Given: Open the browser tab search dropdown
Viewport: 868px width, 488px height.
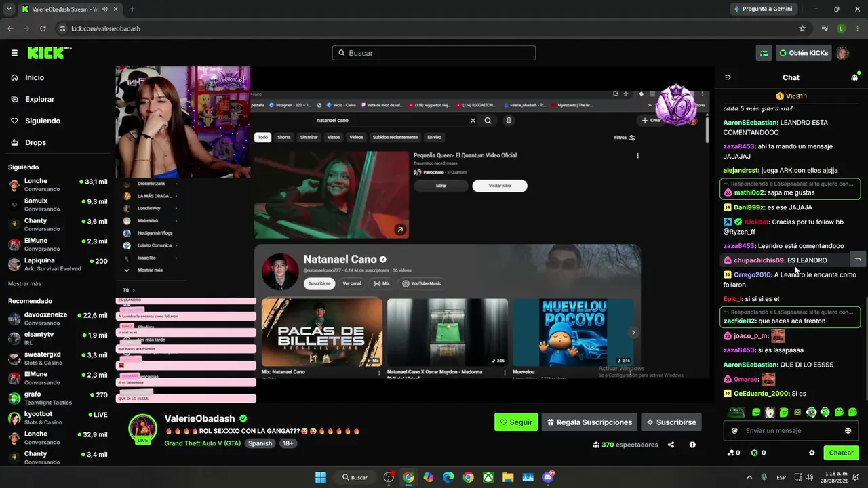Looking at the screenshot, I should tap(9, 9).
